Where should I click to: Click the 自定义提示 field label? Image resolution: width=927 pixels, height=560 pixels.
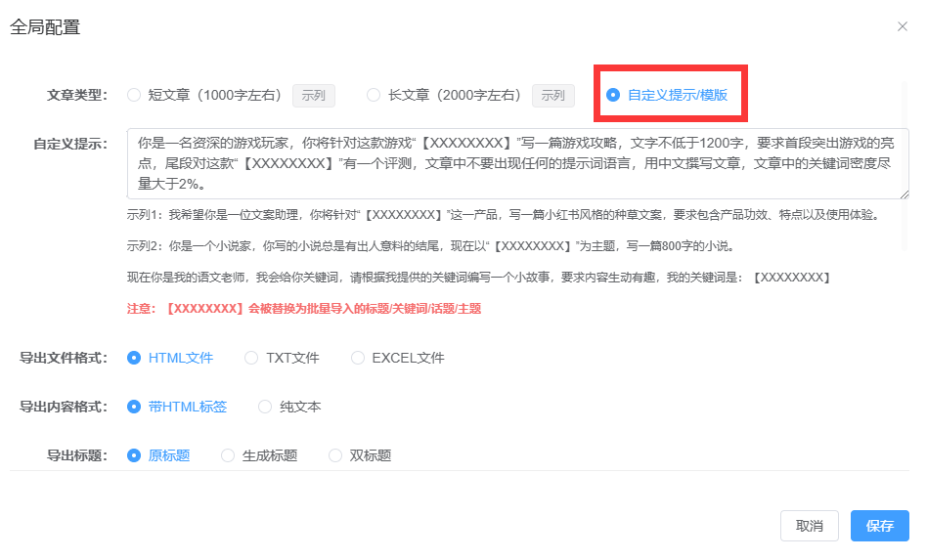click(70, 144)
